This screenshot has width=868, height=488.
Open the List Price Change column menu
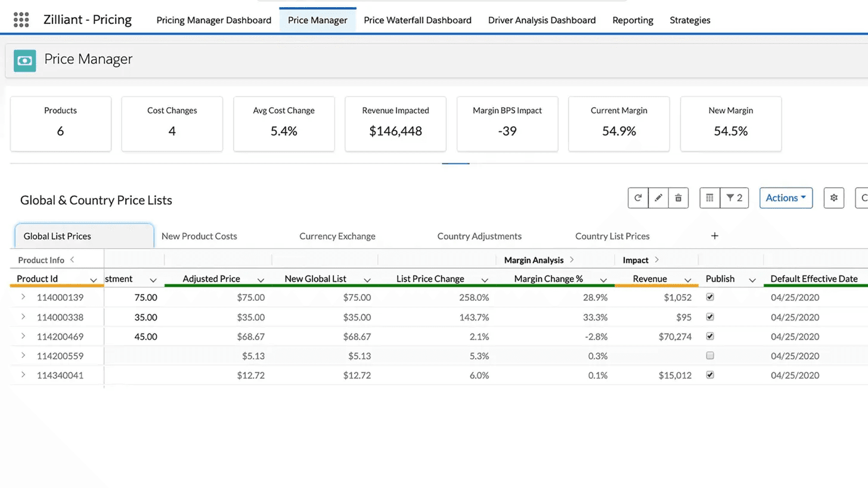485,280
